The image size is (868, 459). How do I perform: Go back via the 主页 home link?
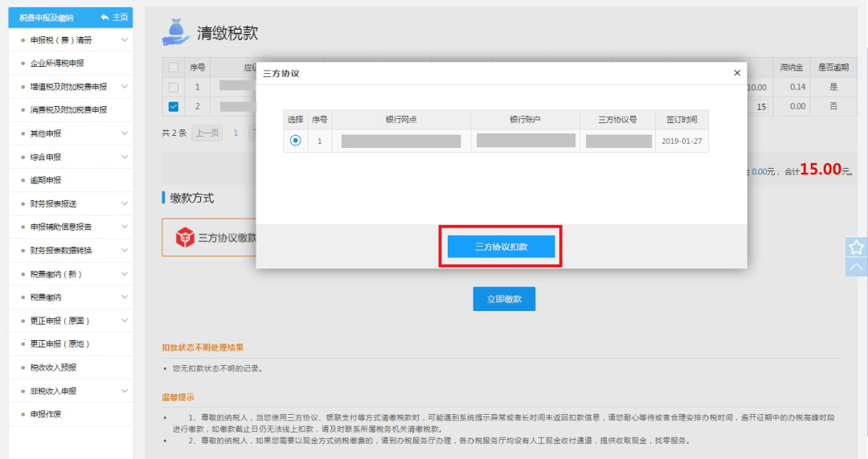point(115,17)
